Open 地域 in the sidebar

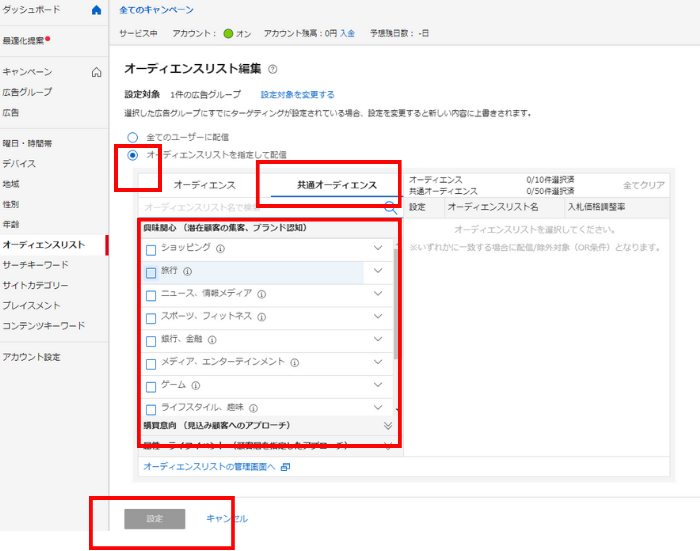[x=11, y=184]
